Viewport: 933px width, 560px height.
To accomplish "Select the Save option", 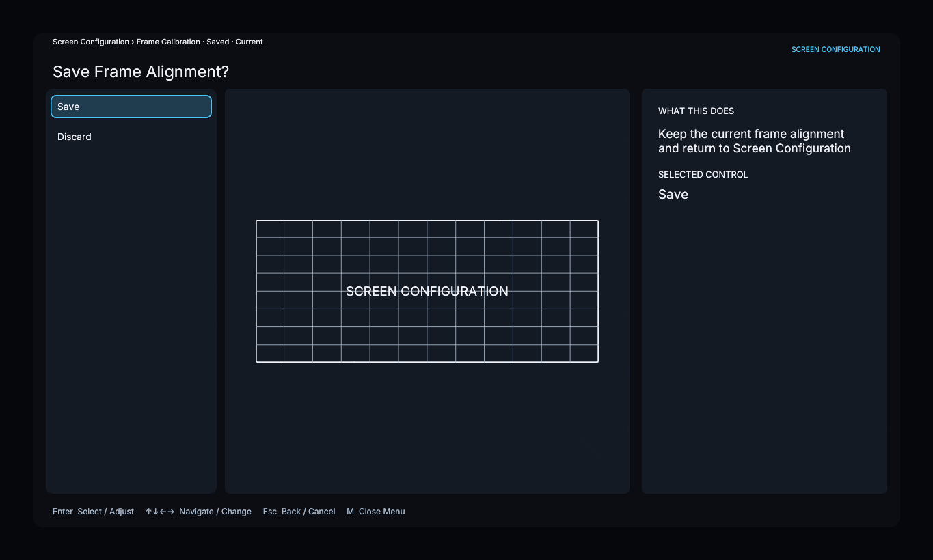I will tap(131, 107).
